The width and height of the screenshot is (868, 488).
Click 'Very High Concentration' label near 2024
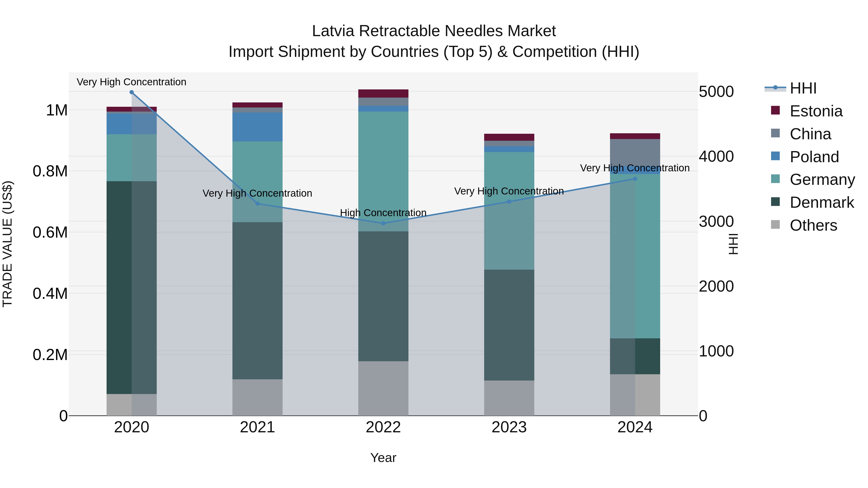pyautogui.click(x=635, y=168)
